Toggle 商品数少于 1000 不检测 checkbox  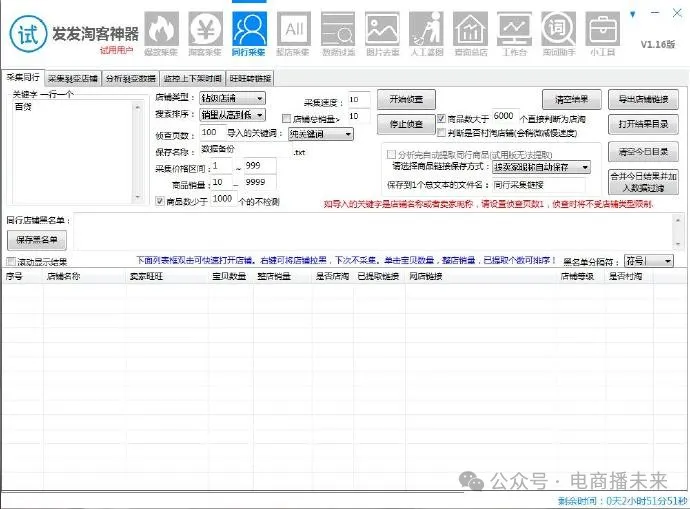click(x=160, y=200)
